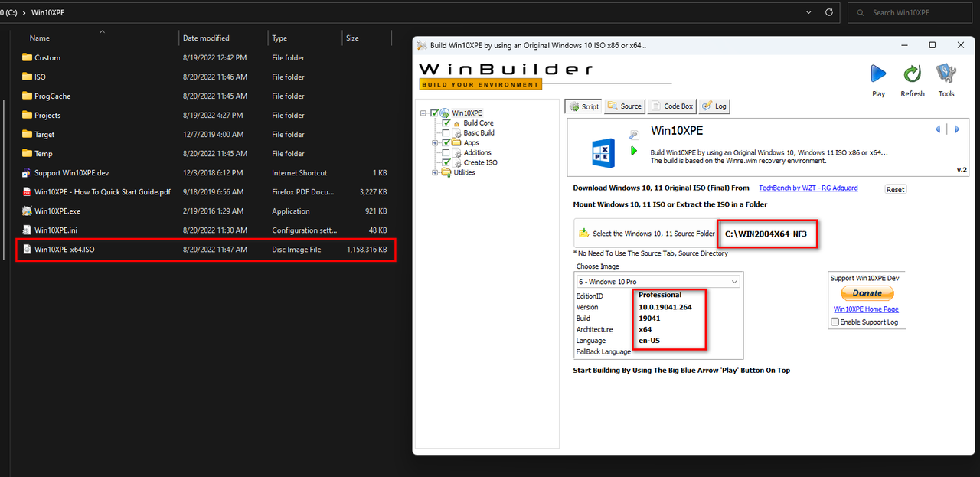Click the Win10XPE_x64.ISO disc image icon
980x477 pixels.
27,249
